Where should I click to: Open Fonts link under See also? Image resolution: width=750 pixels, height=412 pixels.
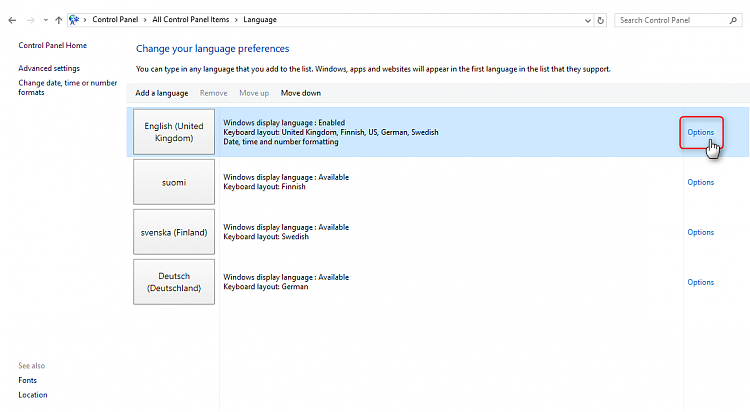[x=27, y=380]
